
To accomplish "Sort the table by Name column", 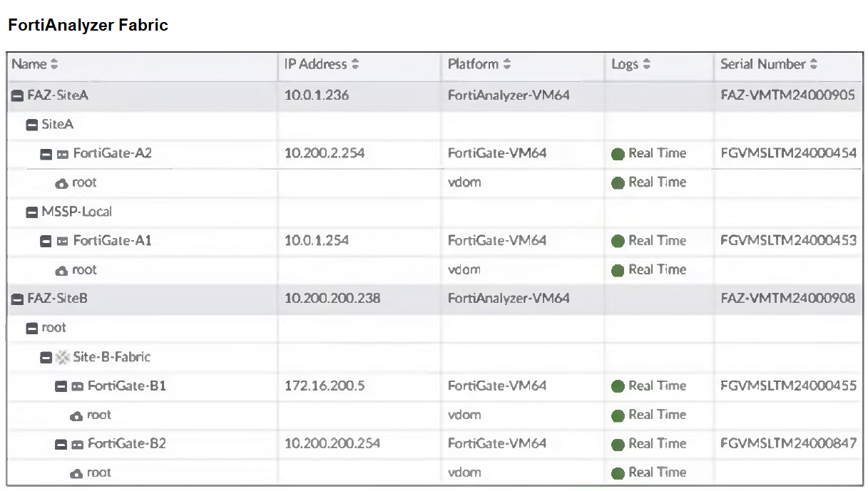I will pos(54,64).
